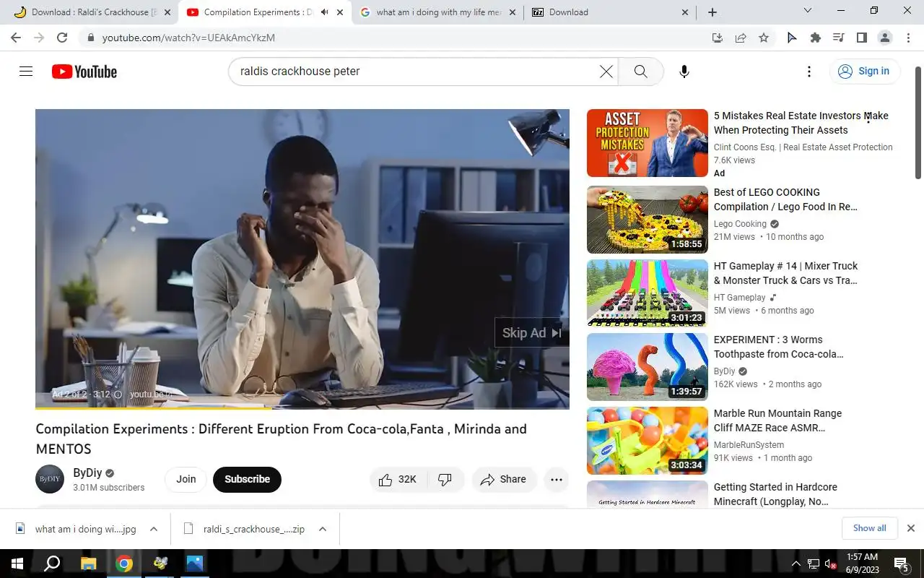The image size is (924, 578).
Task: Open notification center
Action: (x=902, y=564)
